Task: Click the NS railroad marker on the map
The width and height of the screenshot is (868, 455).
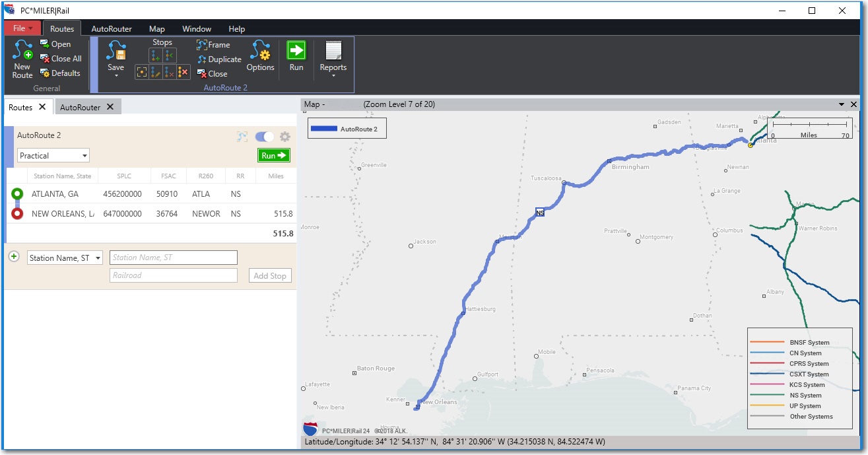Action: [540, 212]
